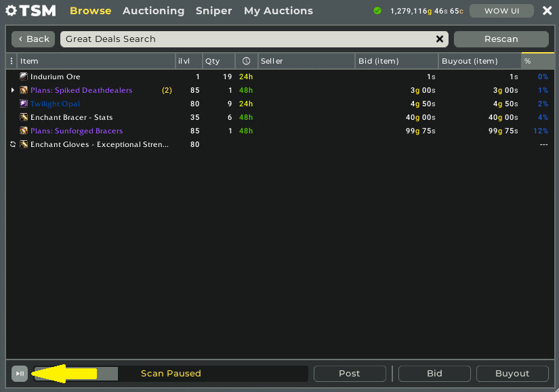The width and height of the screenshot is (559, 392).
Task: Sort by the % column header
Action: 537,61
